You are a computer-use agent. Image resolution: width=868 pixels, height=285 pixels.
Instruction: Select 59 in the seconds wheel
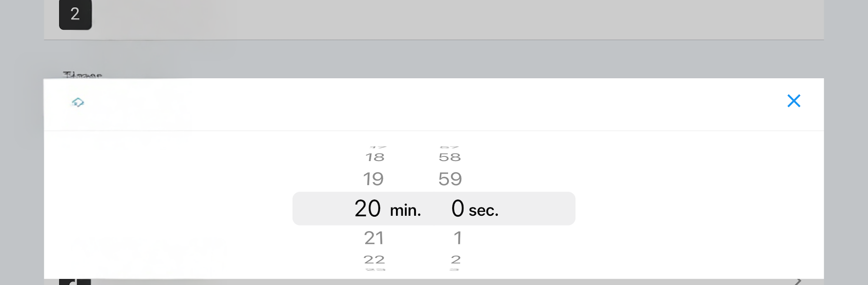point(450,179)
